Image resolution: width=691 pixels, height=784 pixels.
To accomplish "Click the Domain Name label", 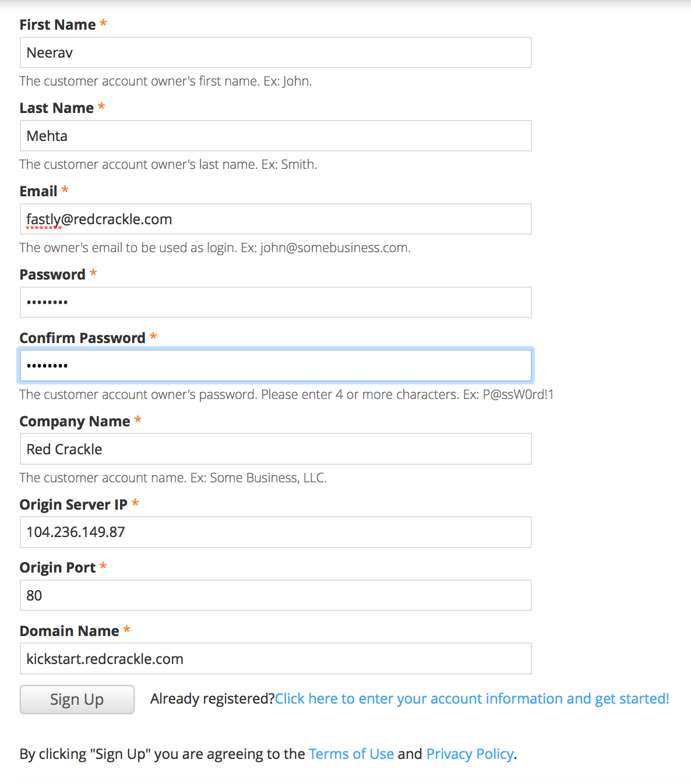I will (x=69, y=631).
